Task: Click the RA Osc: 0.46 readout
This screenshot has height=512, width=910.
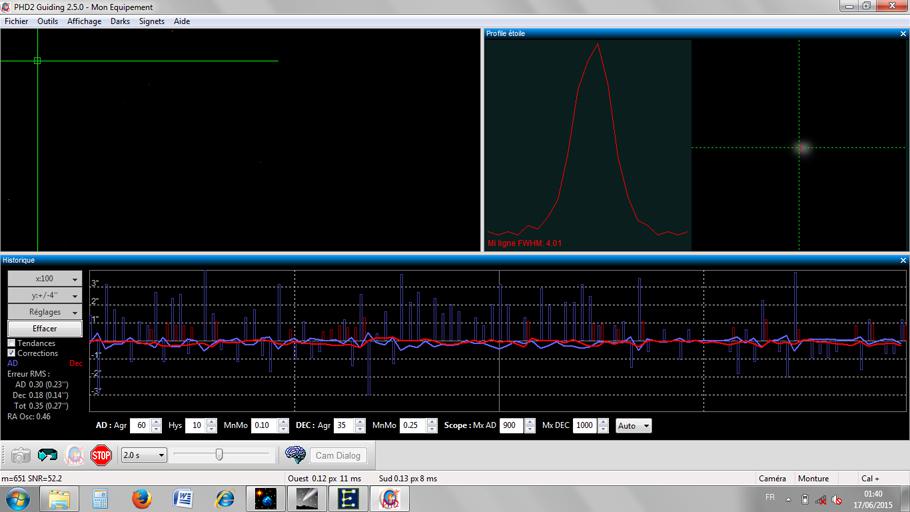Action: point(29,417)
